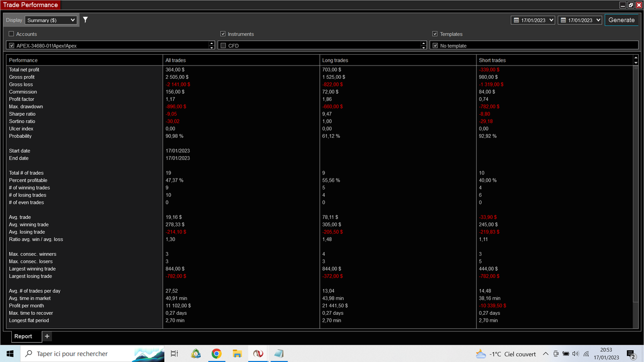Open File Explorer from taskbar
Image resolution: width=644 pixels, height=362 pixels.
coord(237,353)
